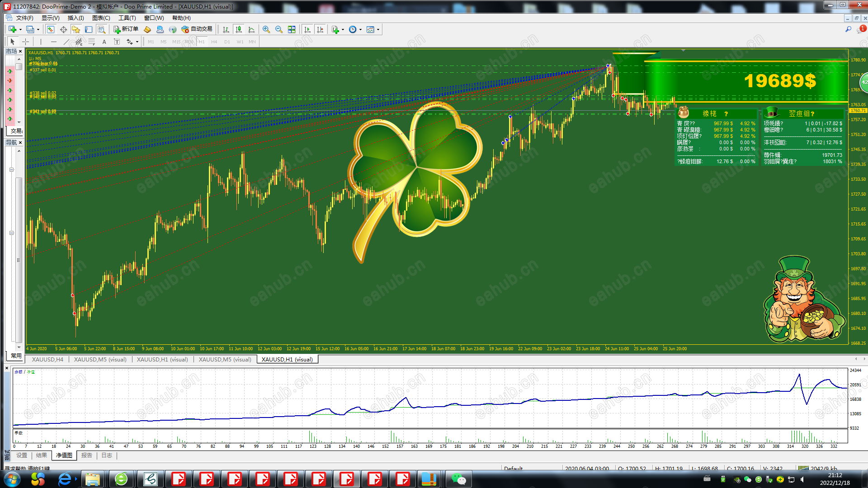Screen dimensions: 868x488
Task: Draw a trendline with the line tool
Action: (66, 42)
